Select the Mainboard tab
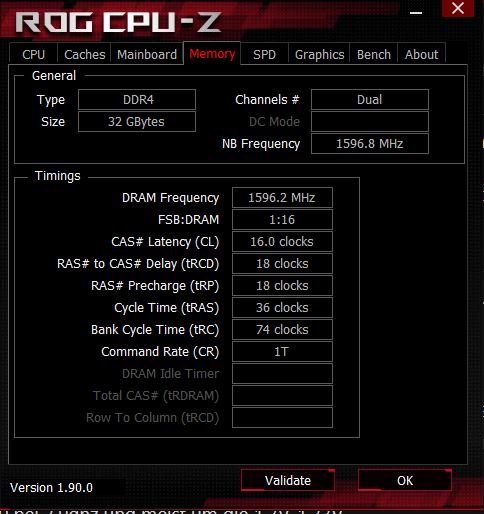This screenshot has width=484, height=514. 147,54
